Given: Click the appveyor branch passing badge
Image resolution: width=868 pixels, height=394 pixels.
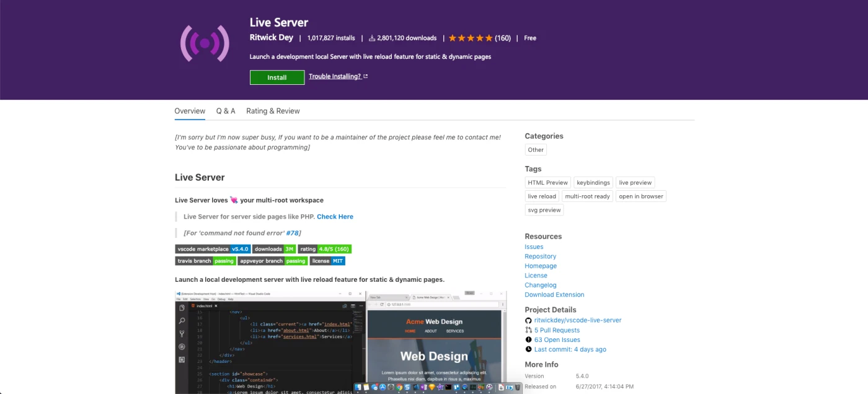Looking at the screenshot, I should pyautogui.click(x=272, y=261).
